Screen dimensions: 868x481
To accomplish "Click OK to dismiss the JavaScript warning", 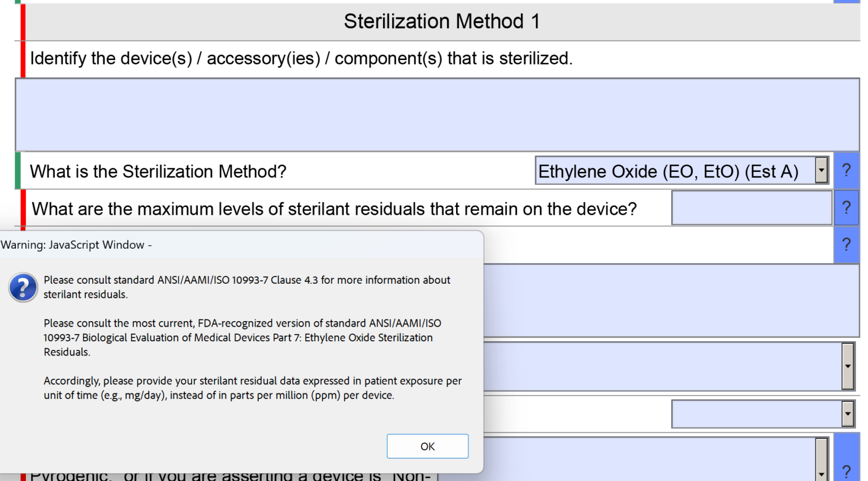I will click(427, 446).
